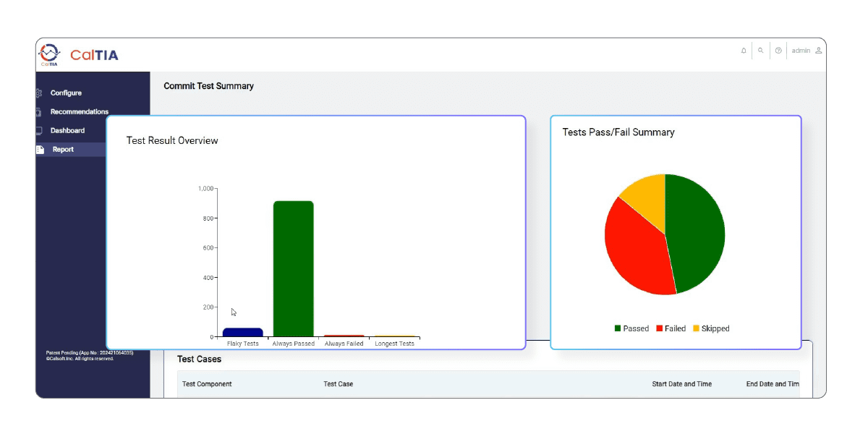
Task: Click the 1,000 y-axis value
Action: (205, 189)
